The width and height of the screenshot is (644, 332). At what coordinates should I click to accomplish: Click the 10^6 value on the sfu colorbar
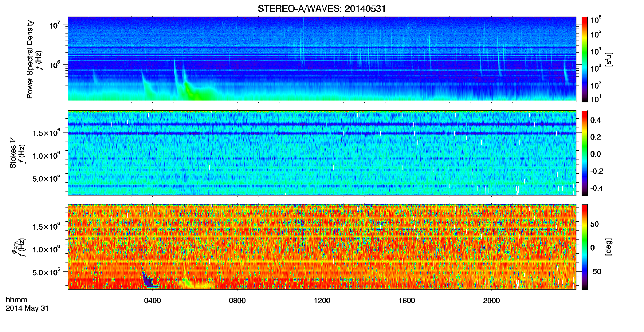pyautogui.click(x=596, y=20)
